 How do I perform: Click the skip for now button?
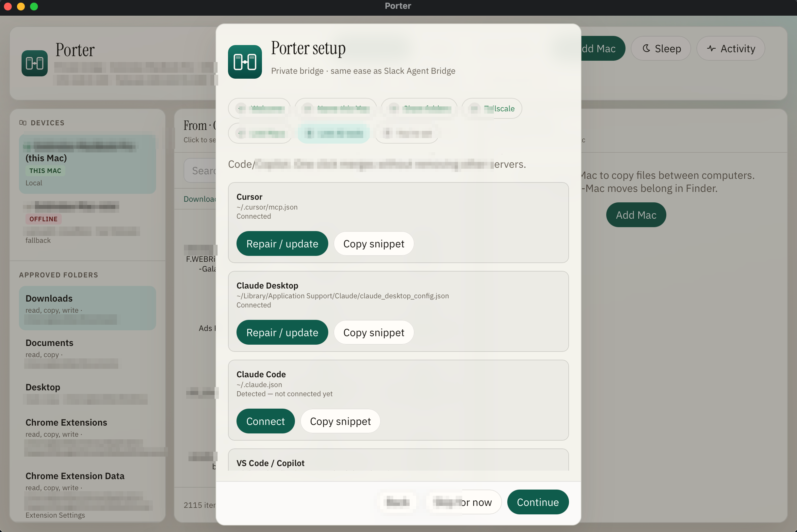[464, 502]
